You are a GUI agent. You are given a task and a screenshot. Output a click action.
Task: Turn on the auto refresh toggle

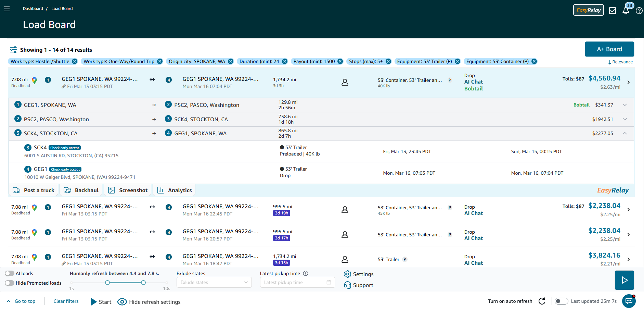pos(561,301)
